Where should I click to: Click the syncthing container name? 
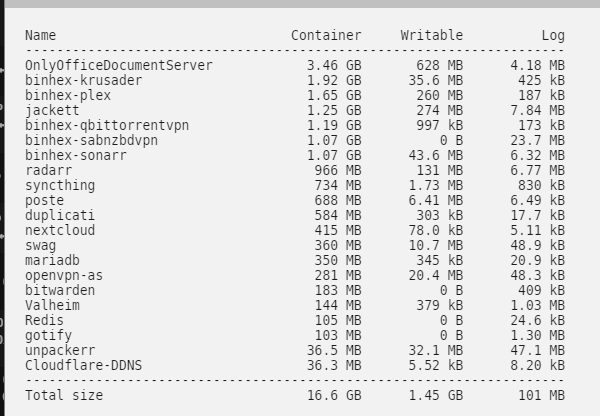(60, 186)
